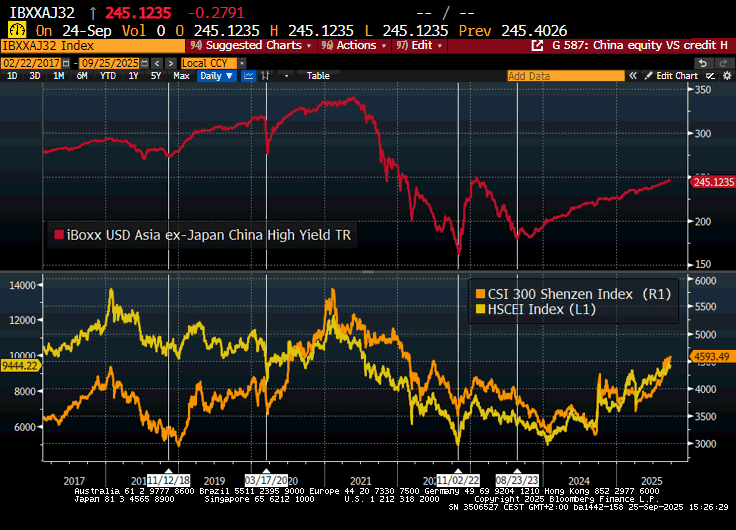Open the Edit menu

click(x=420, y=45)
